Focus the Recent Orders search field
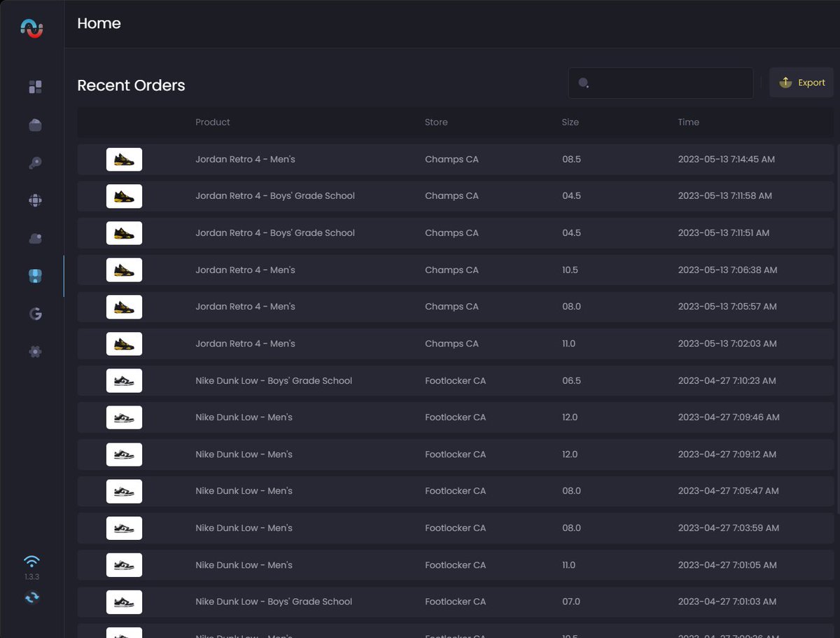 pos(661,83)
